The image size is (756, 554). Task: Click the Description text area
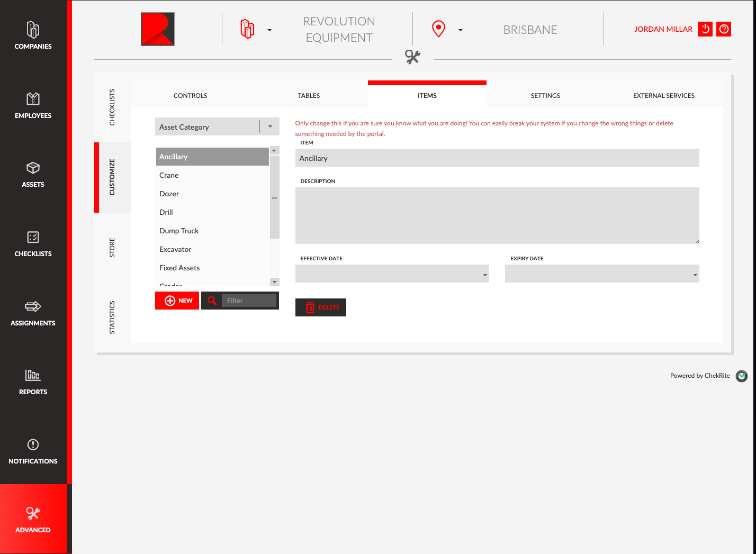click(497, 215)
